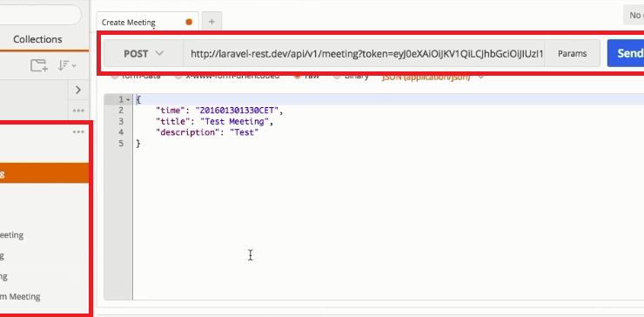Open a new request tab with plus
This screenshot has height=317, width=644.
coord(211,22)
